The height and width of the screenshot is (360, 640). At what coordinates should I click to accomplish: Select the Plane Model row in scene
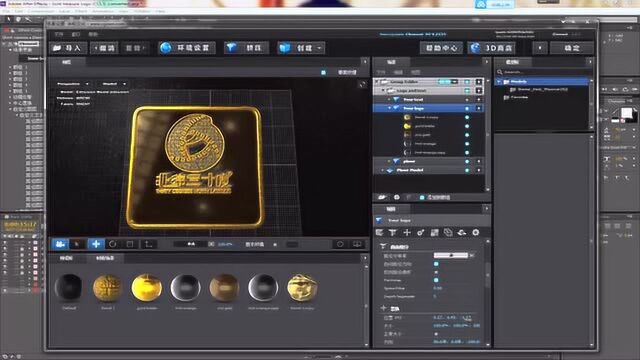(429, 170)
